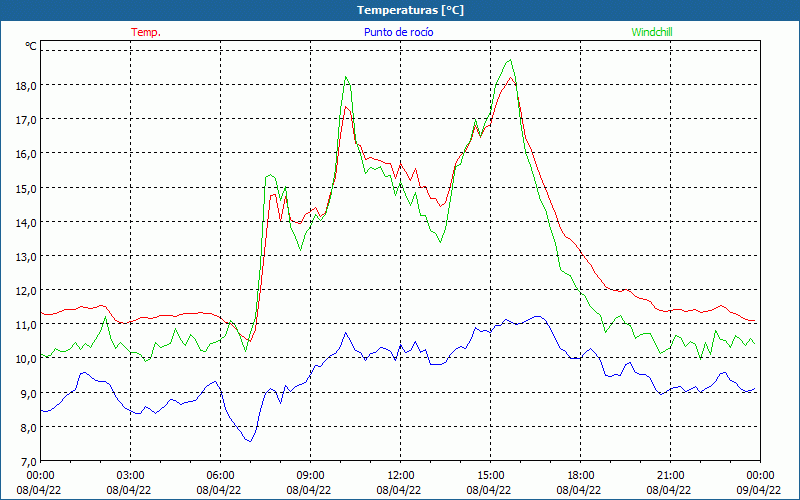Click the '°C' axis unit label
Viewport: 800px width, 500px height.
point(31,46)
